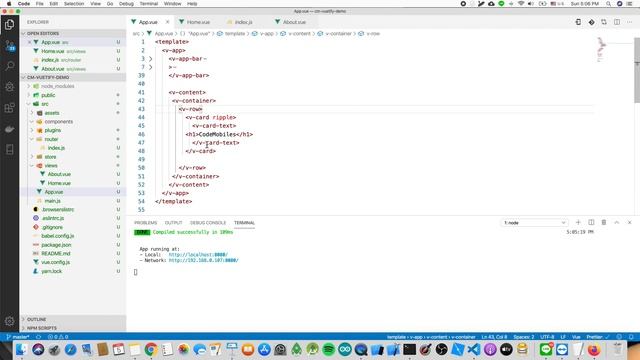Image resolution: width=640 pixels, height=360 pixels.
Task: Maximize the terminal panel with chevron
Action: (x=617, y=222)
